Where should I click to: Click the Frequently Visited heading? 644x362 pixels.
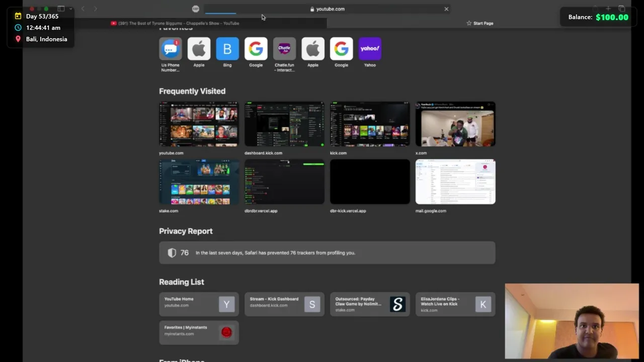click(x=192, y=91)
